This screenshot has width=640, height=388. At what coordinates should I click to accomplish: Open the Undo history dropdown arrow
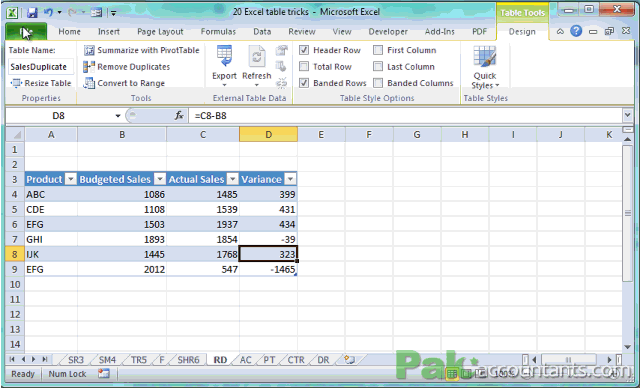[59, 12]
